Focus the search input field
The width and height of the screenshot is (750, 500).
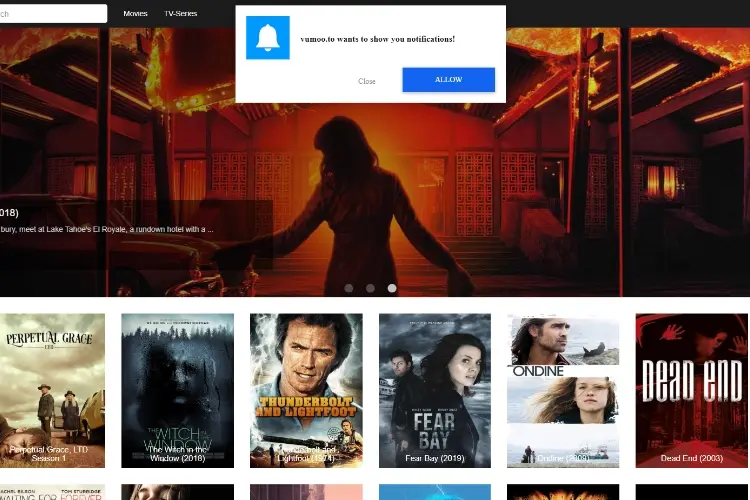click(53, 13)
